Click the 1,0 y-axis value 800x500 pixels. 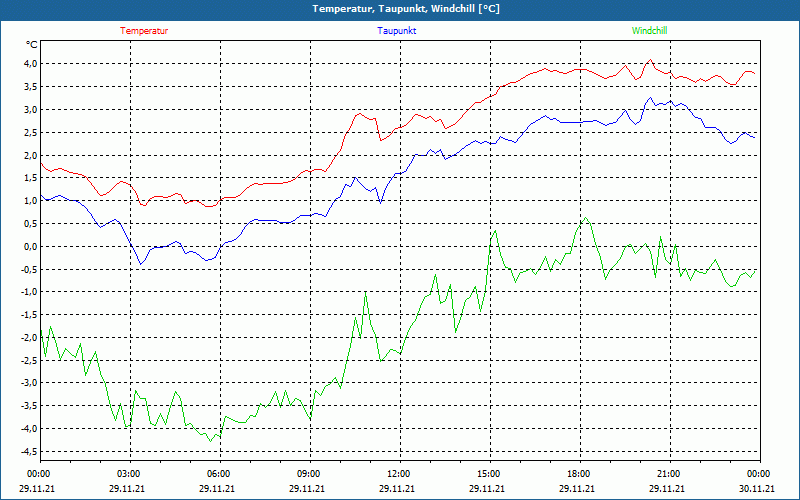tap(31, 201)
